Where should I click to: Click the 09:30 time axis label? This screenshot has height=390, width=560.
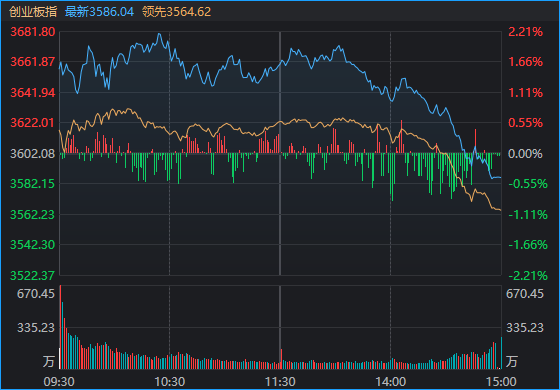59,382
